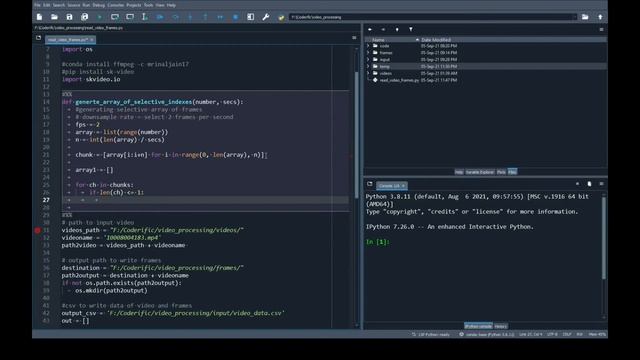The width and height of the screenshot is (640, 360).
Task: Open the editor pane options menu
Action: (x=354, y=38)
